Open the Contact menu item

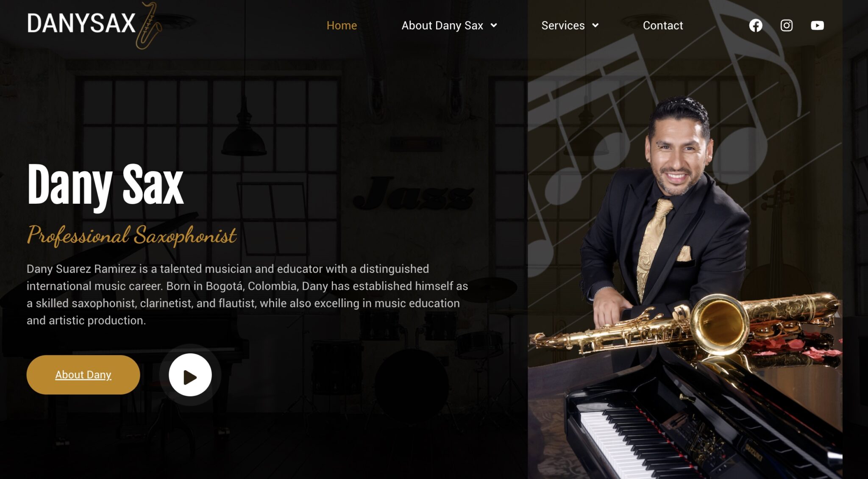pos(663,25)
